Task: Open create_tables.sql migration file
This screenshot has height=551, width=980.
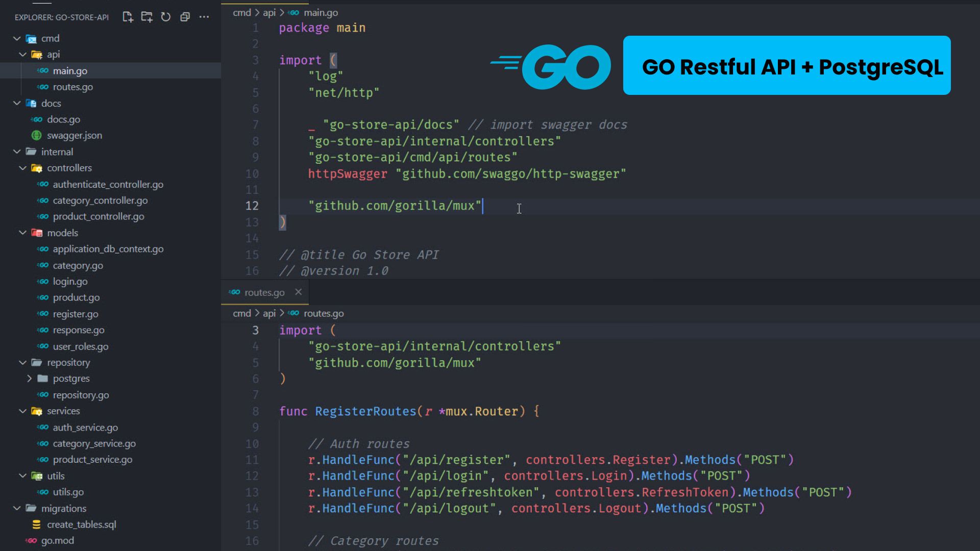Action: [82, 524]
